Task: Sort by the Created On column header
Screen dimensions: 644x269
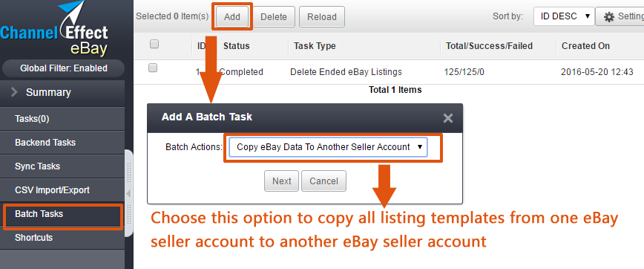Action: pos(585,46)
